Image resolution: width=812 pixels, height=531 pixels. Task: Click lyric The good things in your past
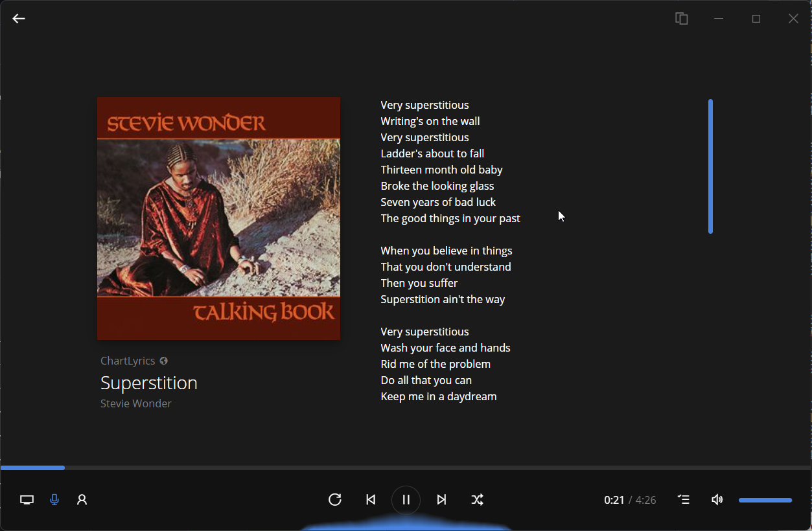450,218
